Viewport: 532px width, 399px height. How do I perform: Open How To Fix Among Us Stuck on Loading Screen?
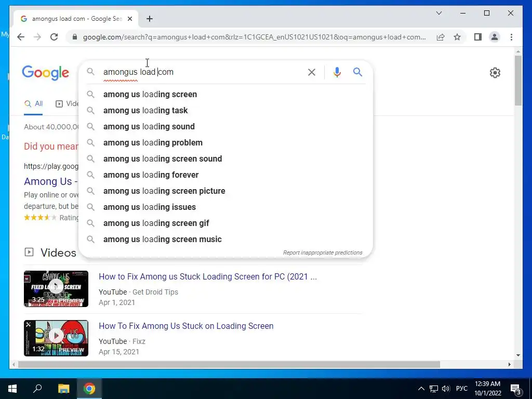coord(186,326)
